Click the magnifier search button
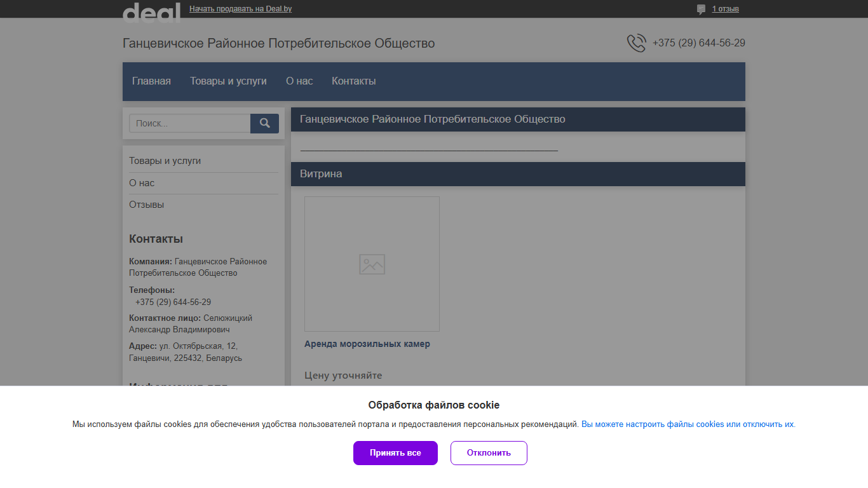868x488 pixels. pyautogui.click(x=264, y=123)
